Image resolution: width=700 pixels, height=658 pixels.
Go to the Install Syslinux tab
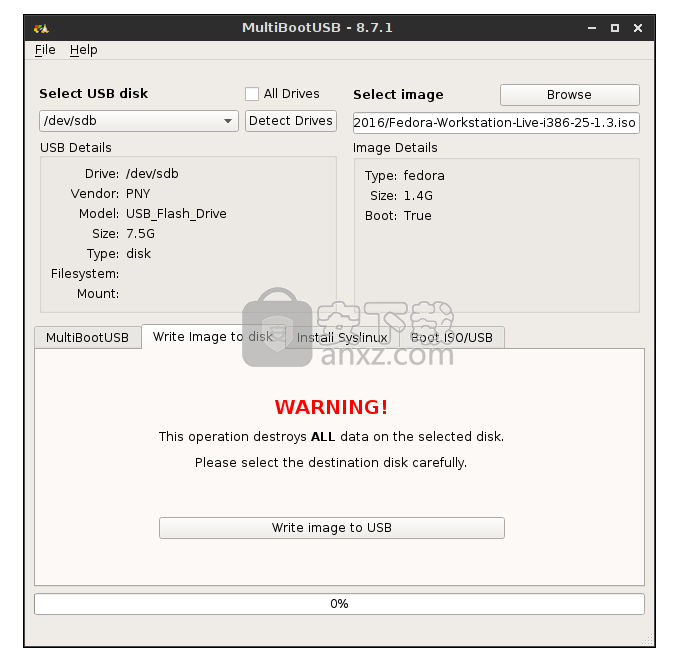tap(342, 338)
